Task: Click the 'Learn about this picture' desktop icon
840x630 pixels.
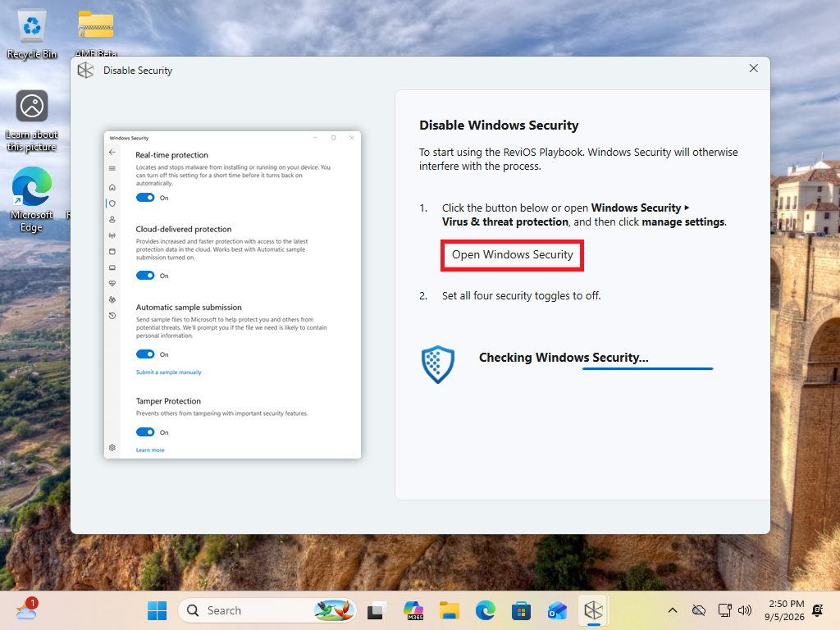Action: (32, 121)
